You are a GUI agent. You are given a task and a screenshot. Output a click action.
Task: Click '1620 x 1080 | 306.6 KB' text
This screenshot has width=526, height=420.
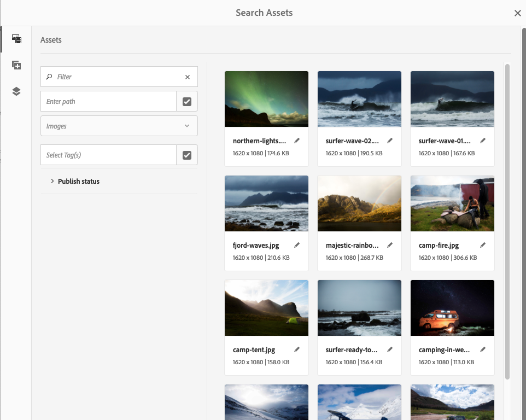[447, 258]
